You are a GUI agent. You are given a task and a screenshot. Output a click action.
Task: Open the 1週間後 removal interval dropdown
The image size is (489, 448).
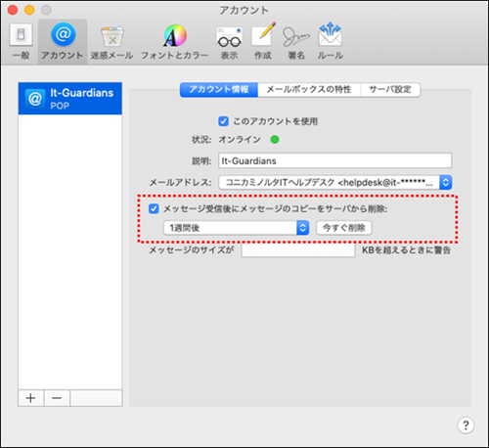click(x=236, y=228)
